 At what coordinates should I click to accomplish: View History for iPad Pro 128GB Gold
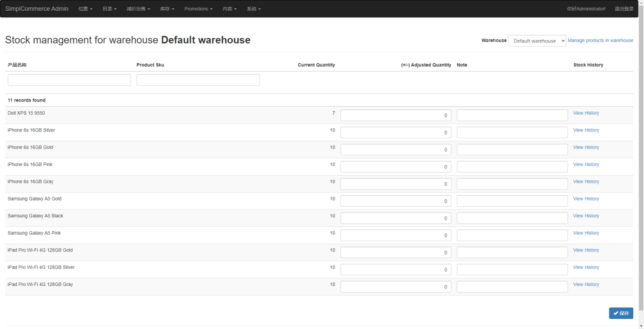click(586, 250)
